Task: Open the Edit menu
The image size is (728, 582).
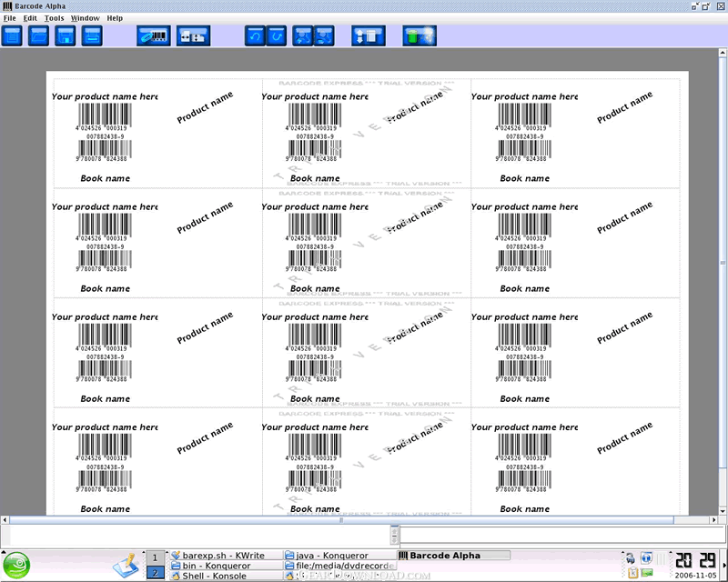Action: point(30,18)
